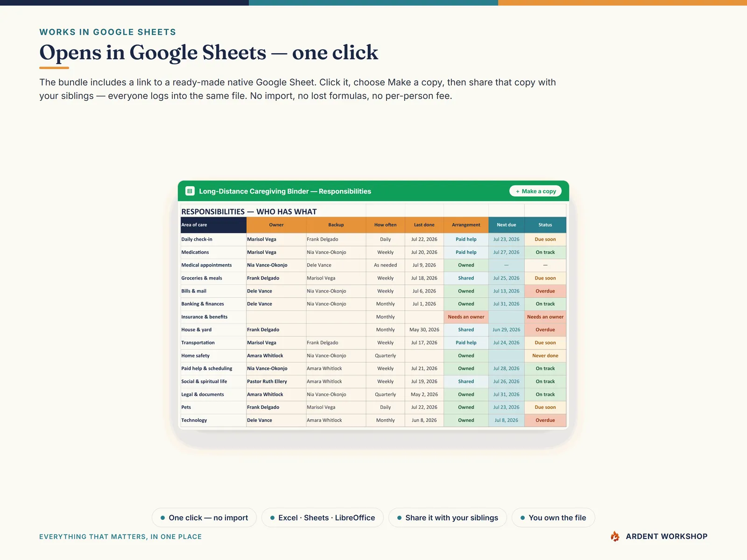The width and height of the screenshot is (747, 560).
Task: Click Overdue status in Technology row
Action: [x=545, y=420]
